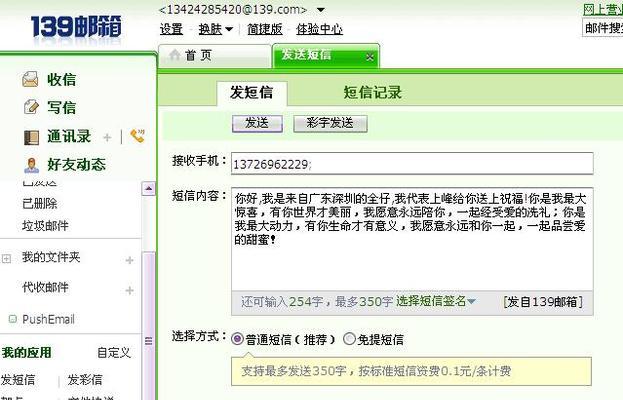The height and width of the screenshot is (400, 623).
Task: Click the account email address text
Action: (x=233, y=10)
